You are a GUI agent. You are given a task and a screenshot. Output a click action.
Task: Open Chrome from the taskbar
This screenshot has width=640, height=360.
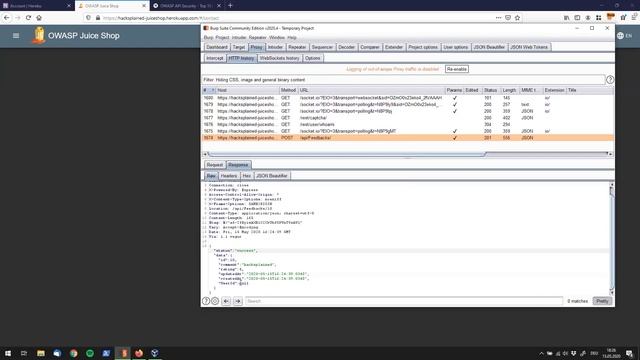[73, 353]
